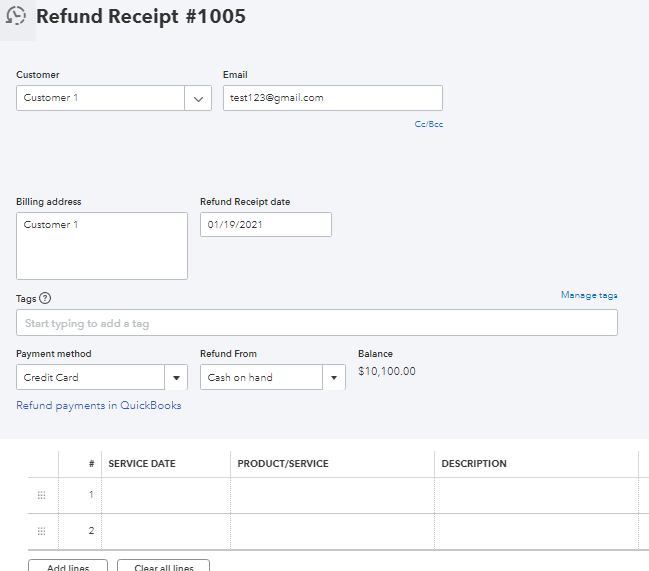Click Refund payments in QuickBooks link

tap(99, 405)
